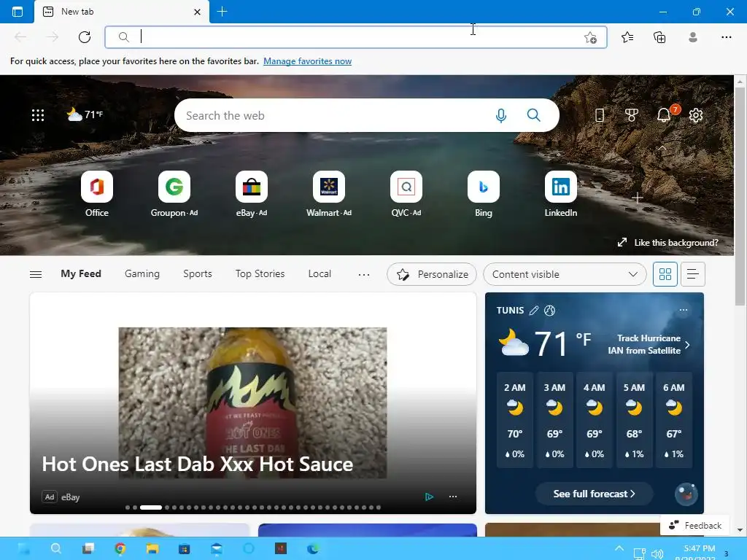The image size is (747, 560).
Task: Click the 2 AM hourly forecast
Action: pos(514,420)
